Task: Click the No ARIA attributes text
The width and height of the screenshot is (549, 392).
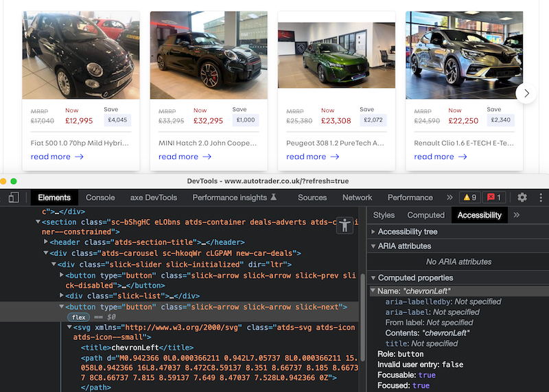Action: coord(458,262)
